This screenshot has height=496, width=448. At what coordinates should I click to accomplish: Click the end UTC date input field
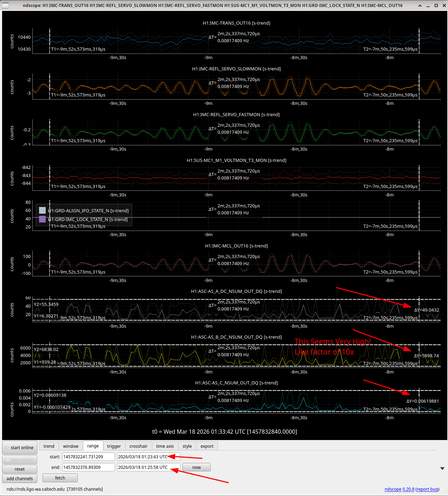pos(149,467)
